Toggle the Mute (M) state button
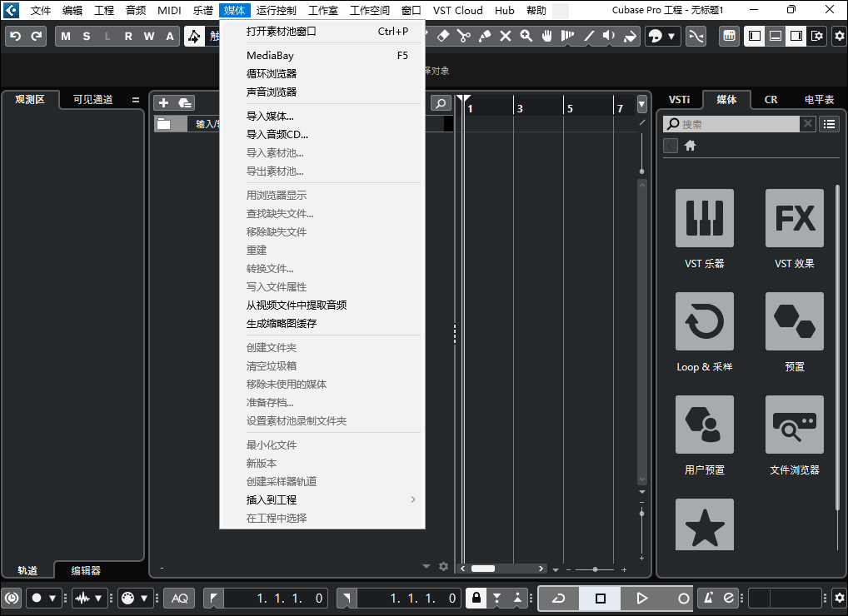The height and width of the screenshot is (616, 848). tap(66, 36)
